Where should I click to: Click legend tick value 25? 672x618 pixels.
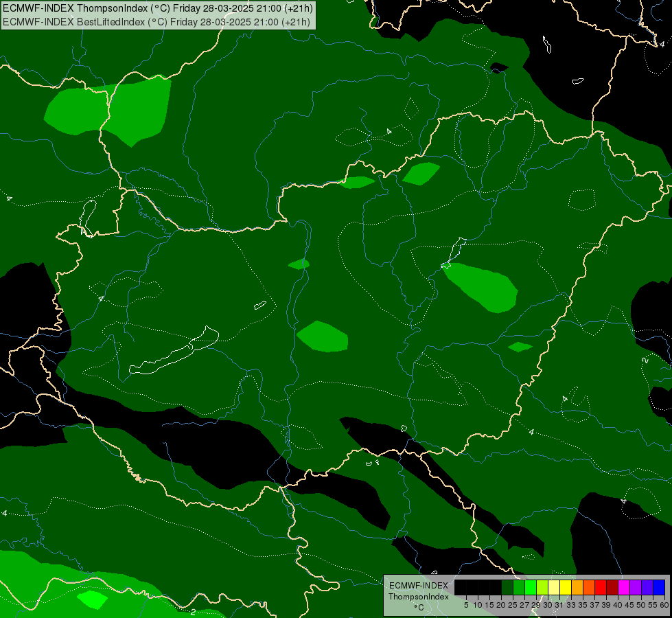513,605
